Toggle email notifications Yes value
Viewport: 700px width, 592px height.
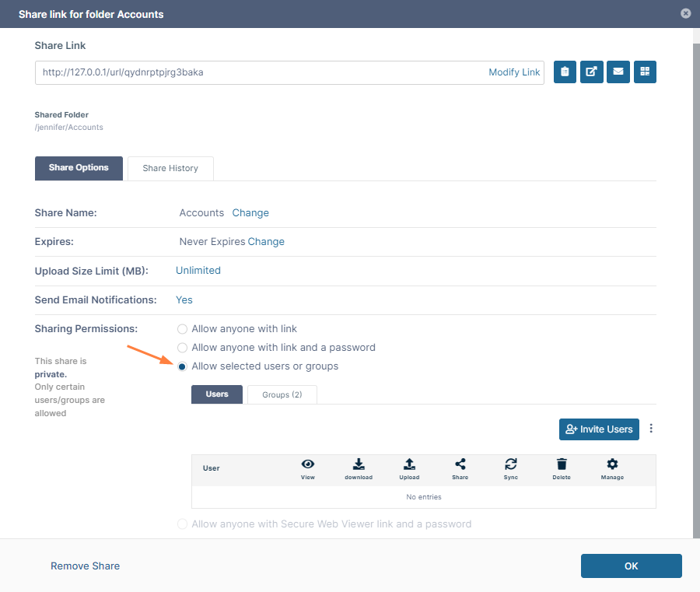coord(184,300)
